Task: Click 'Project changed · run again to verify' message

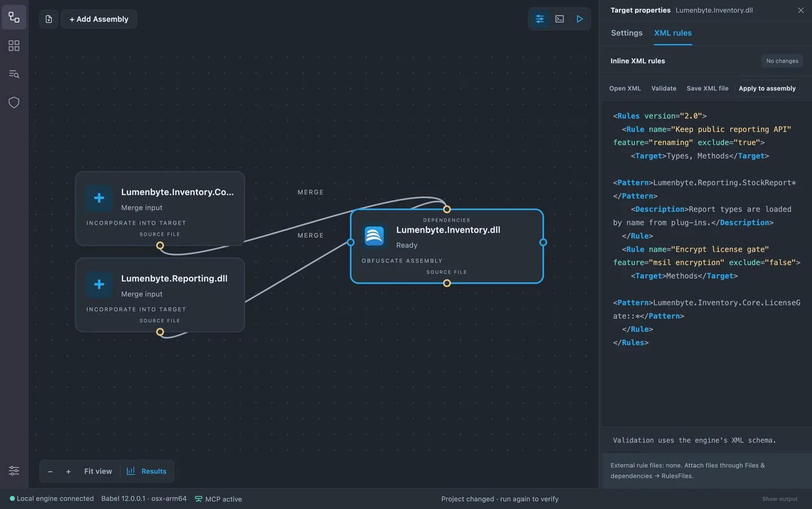Action: coord(500,499)
